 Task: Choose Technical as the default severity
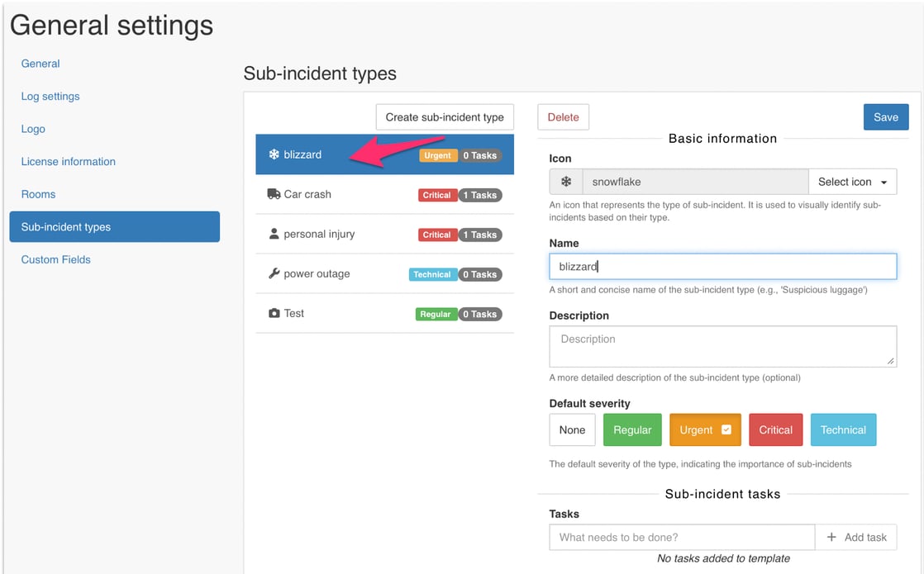[843, 429]
